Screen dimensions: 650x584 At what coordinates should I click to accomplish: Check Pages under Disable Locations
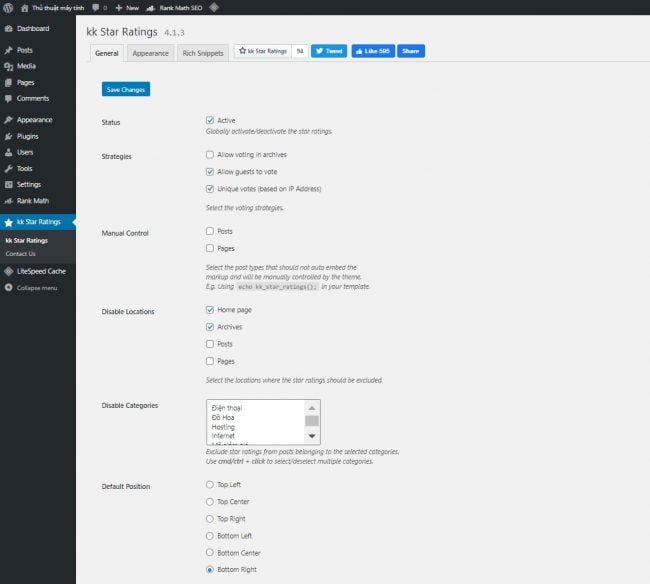coord(210,361)
